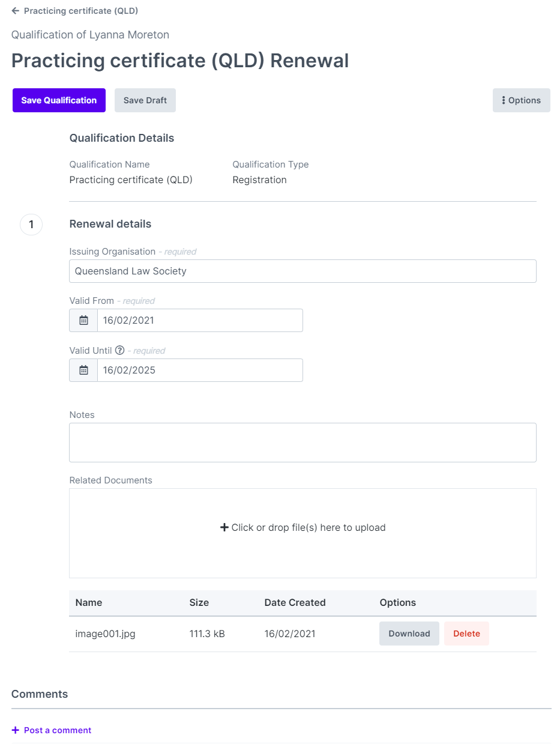Click Save Draft button
This screenshot has width=560, height=744.
coord(145,100)
